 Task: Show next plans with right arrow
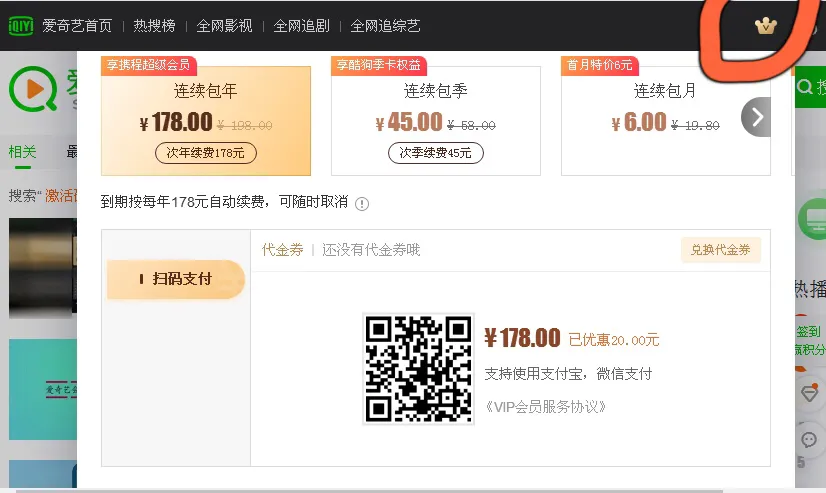[756, 117]
